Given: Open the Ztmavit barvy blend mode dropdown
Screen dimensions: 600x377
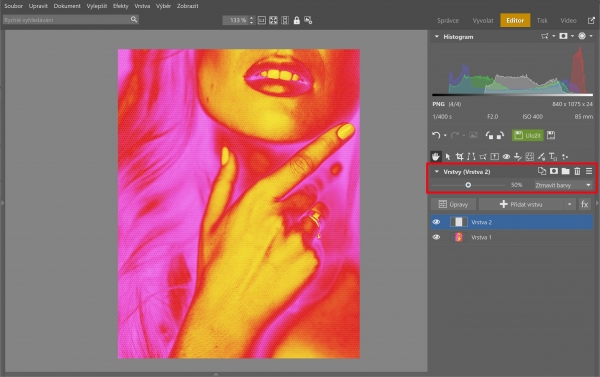Looking at the screenshot, I should click(x=563, y=185).
